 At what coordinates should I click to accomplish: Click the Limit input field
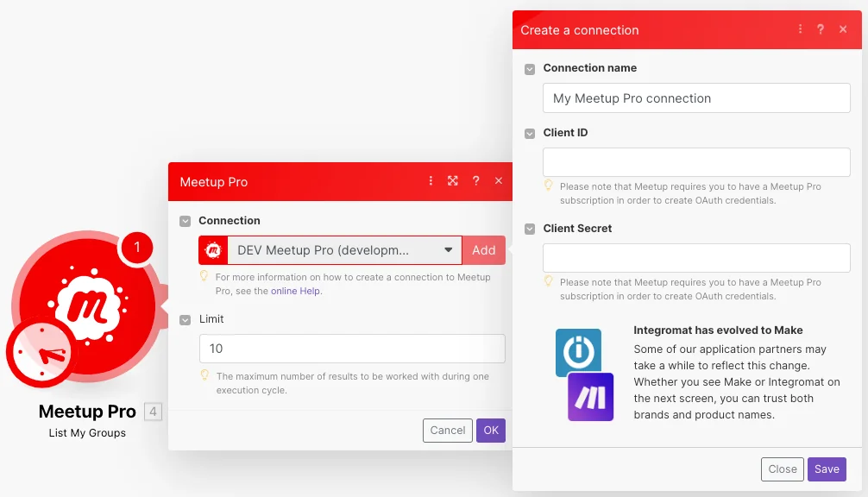coord(352,349)
